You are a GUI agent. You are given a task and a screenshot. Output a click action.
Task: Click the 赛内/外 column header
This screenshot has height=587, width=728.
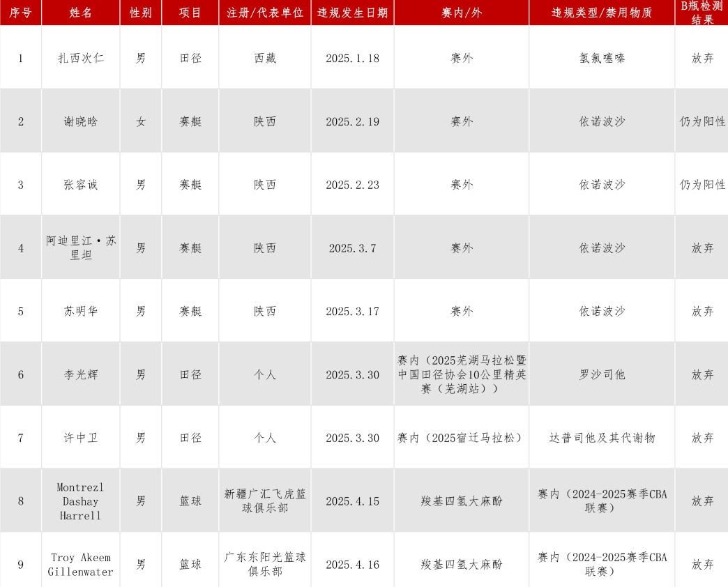point(462,13)
